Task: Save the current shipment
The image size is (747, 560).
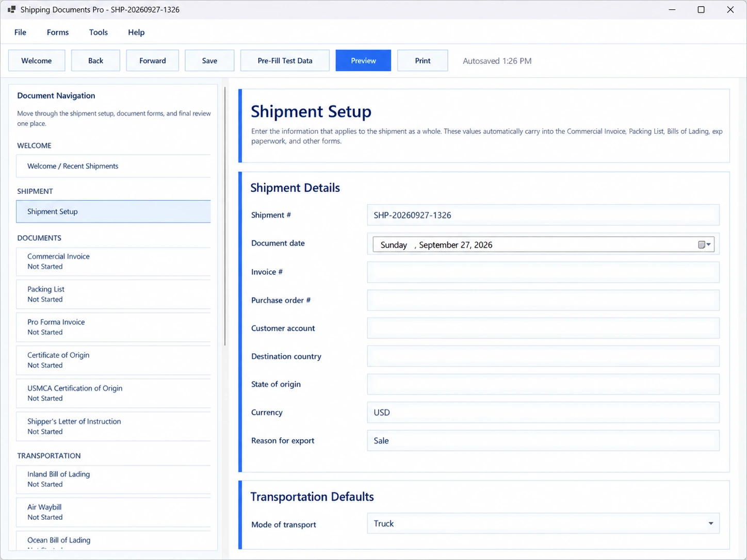Action: tap(209, 60)
